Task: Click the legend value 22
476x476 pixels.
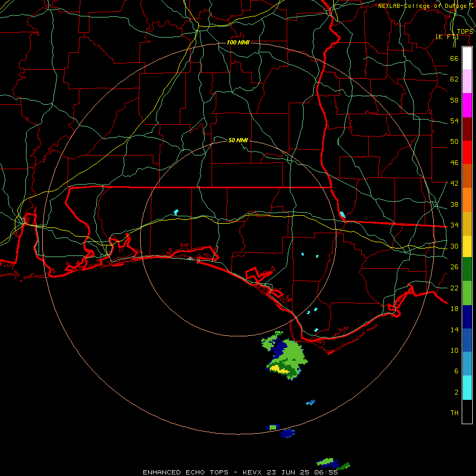Action: [x=454, y=288]
